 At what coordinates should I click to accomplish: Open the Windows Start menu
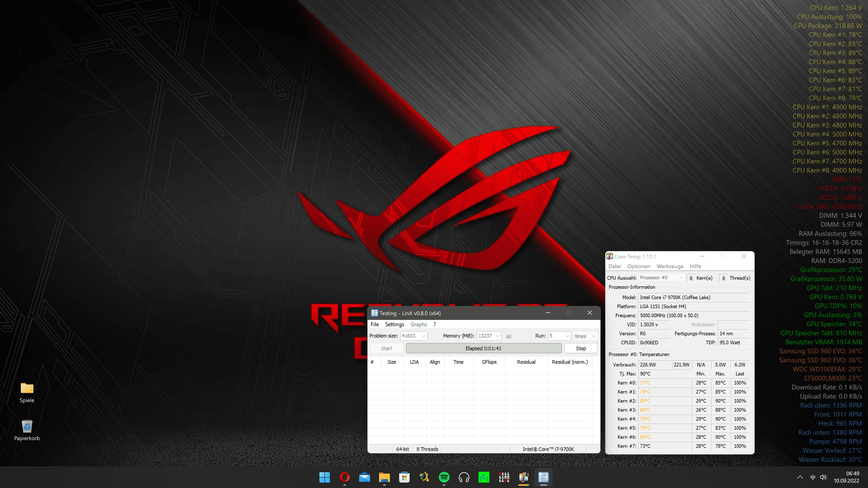pos(325,477)
